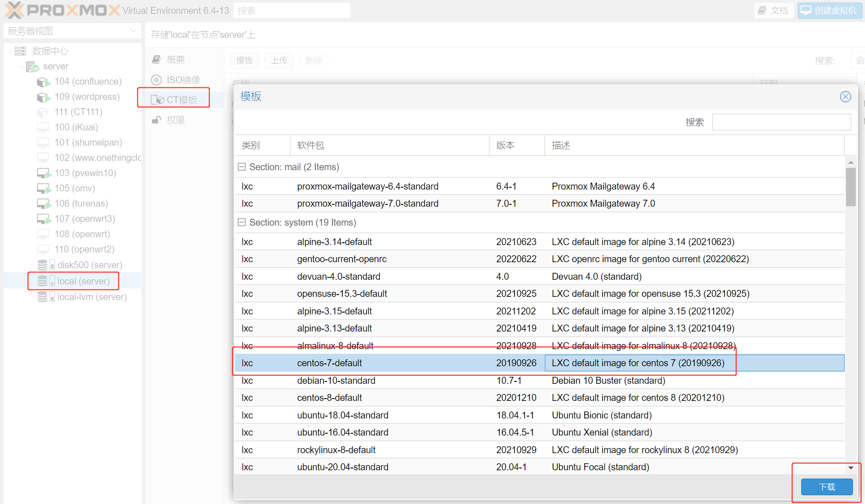Click the CT模板 template icon
865x504 pixels.
point(157,100)
